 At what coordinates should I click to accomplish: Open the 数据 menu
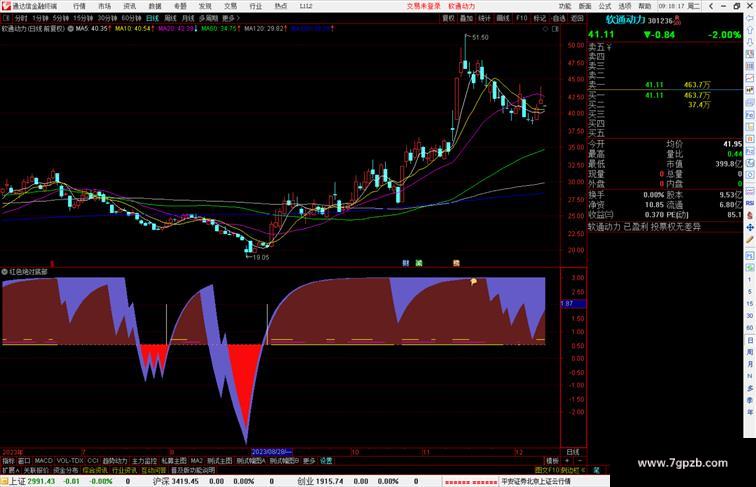(155, 6)
